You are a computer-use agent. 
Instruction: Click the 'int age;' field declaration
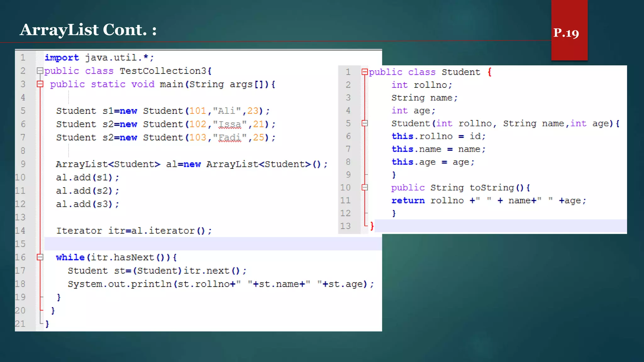click(x=413, y=111)
